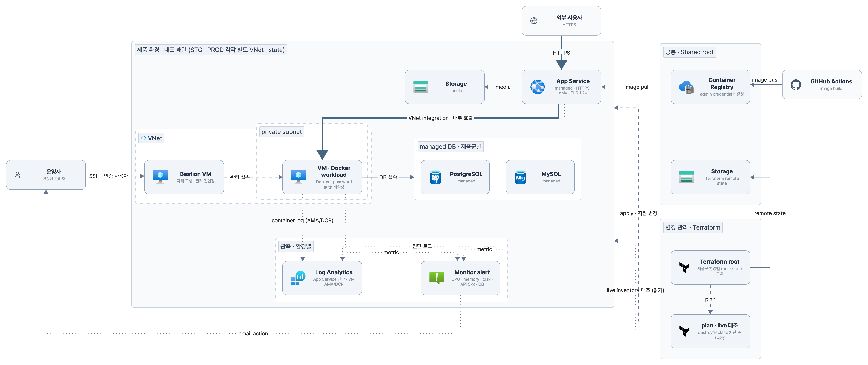Click the 운영자 user icon
The height and width of the screenshot is (365, 868).
18,175
